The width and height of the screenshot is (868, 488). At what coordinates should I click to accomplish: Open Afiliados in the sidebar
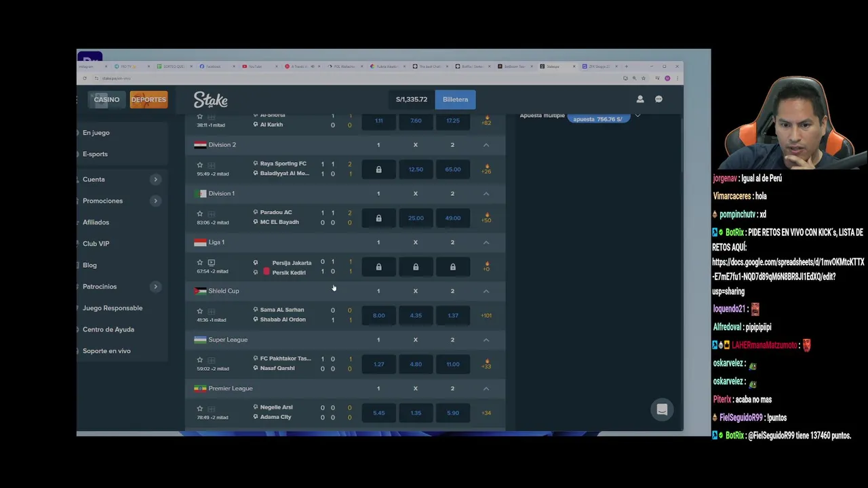[96, 222]
